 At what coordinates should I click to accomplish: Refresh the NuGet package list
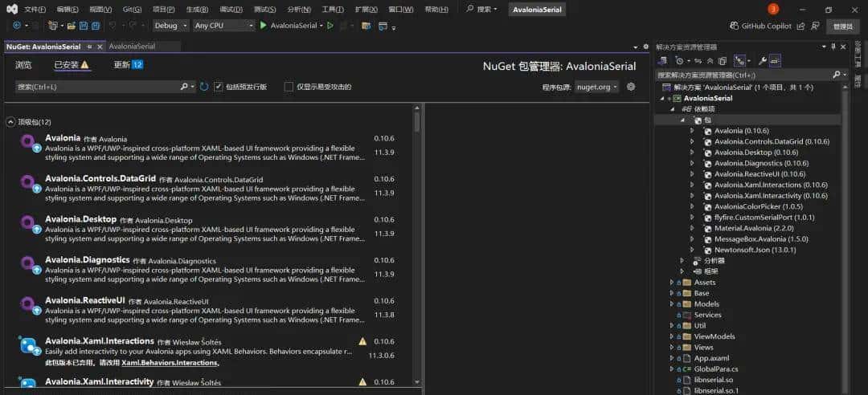204,87
